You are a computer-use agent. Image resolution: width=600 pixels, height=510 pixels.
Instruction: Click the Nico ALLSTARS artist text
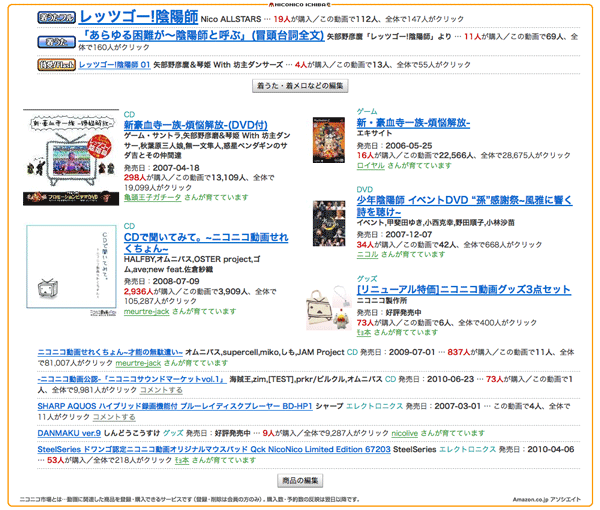(231, 19)
